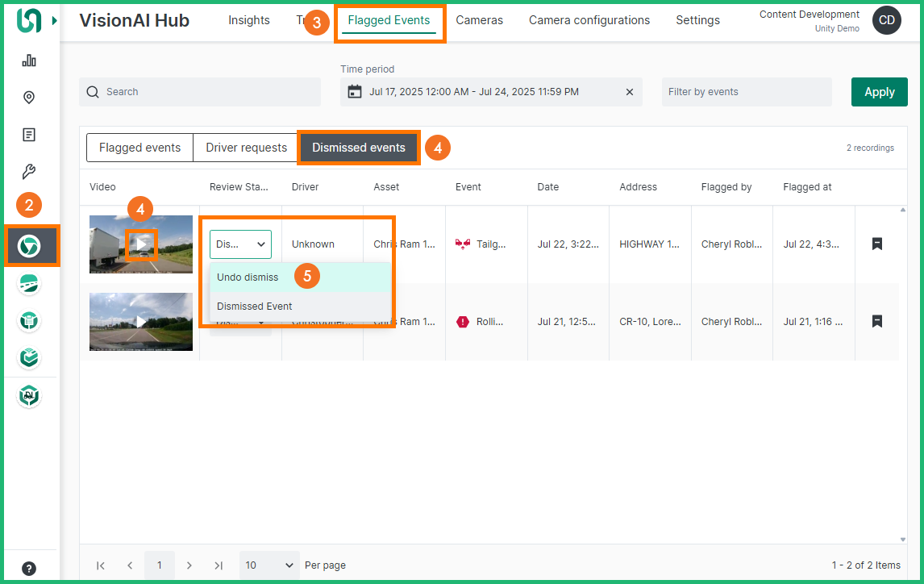
Task: Open the bar chart analytics sidebar icon
Action: click(x=29, y=60)
